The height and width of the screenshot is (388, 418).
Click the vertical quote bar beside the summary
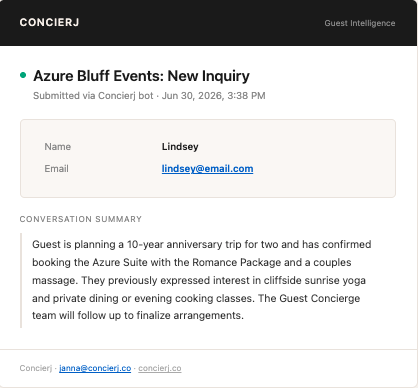21,280
